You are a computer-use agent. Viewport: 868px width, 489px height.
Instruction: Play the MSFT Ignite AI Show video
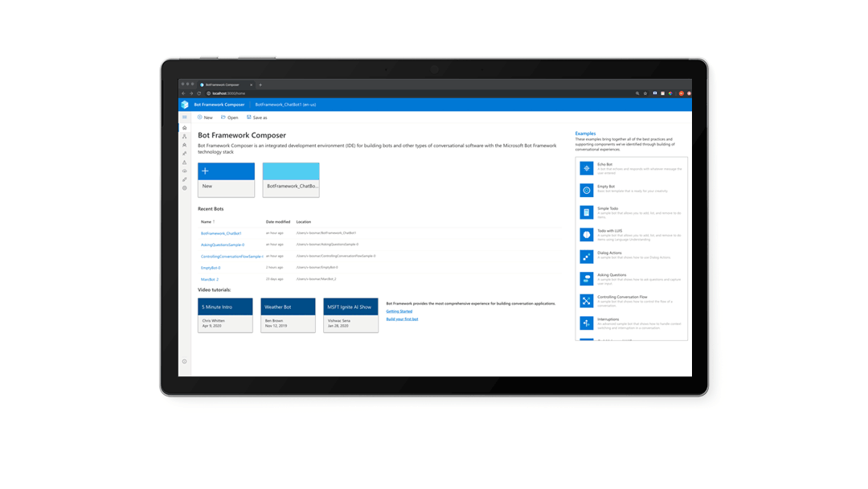351,315
